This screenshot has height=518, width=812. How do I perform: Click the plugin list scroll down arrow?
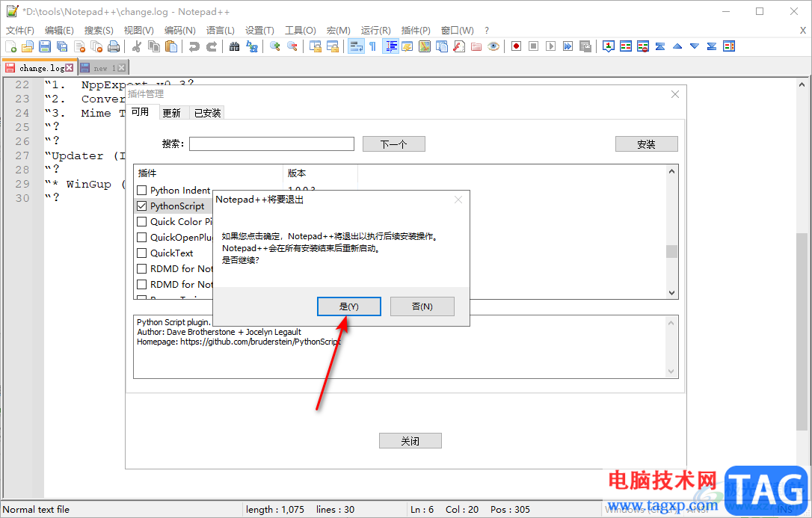tap(671, 292)
